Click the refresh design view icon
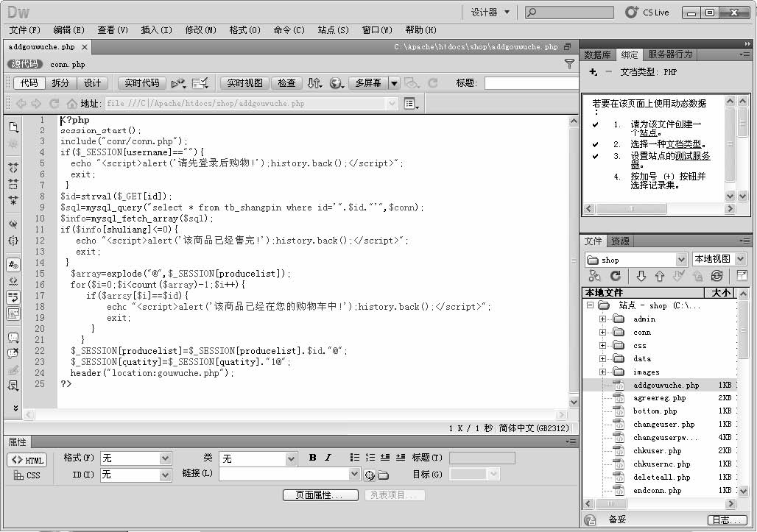 tap(432, 83)
